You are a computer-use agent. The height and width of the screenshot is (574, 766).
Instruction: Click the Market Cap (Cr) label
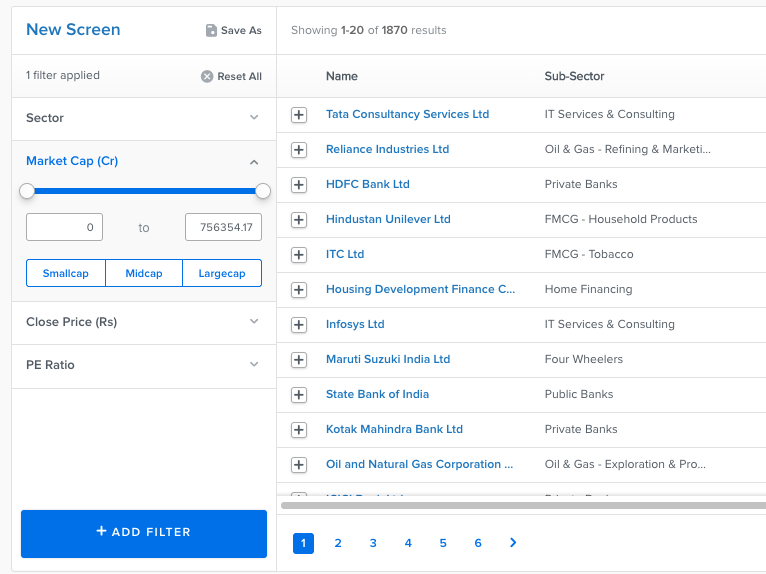(x=72, y=161)
